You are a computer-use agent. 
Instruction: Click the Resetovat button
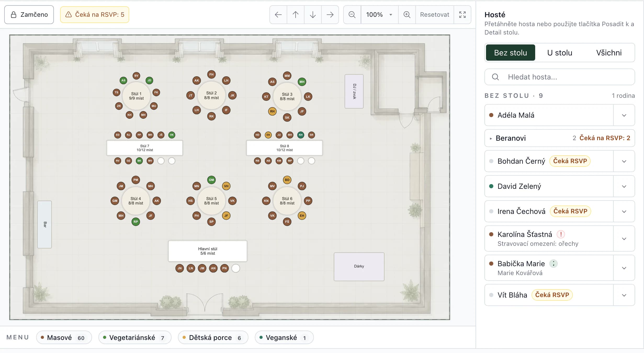tap(434, 15)
